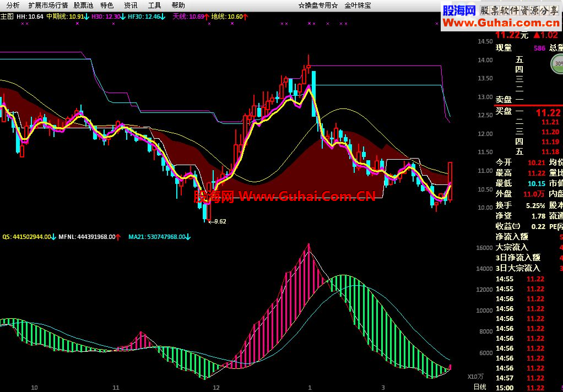The image size is (563, 392).
Task: Click the 收益(三) value 0.22
Action: (539, 226)
